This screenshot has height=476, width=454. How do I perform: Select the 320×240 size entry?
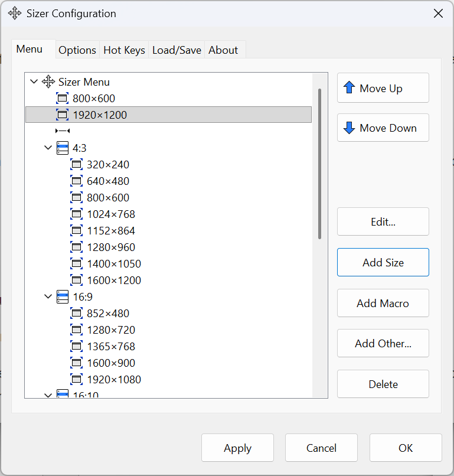pos(108,165)
